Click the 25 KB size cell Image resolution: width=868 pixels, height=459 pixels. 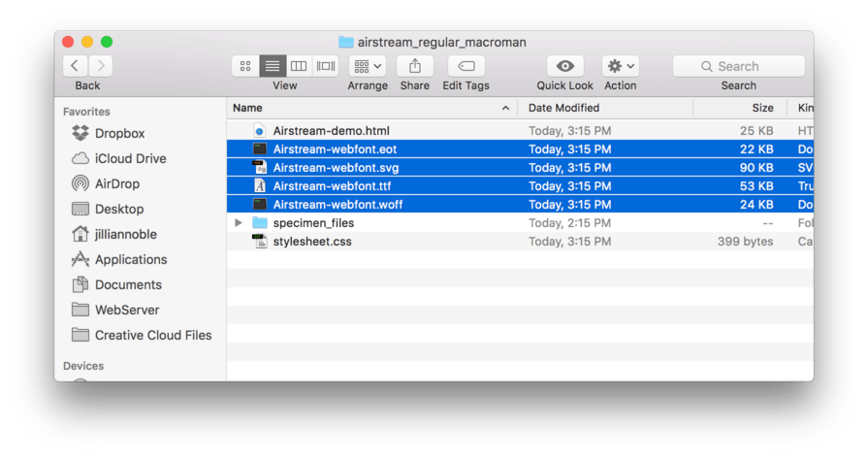756,131
